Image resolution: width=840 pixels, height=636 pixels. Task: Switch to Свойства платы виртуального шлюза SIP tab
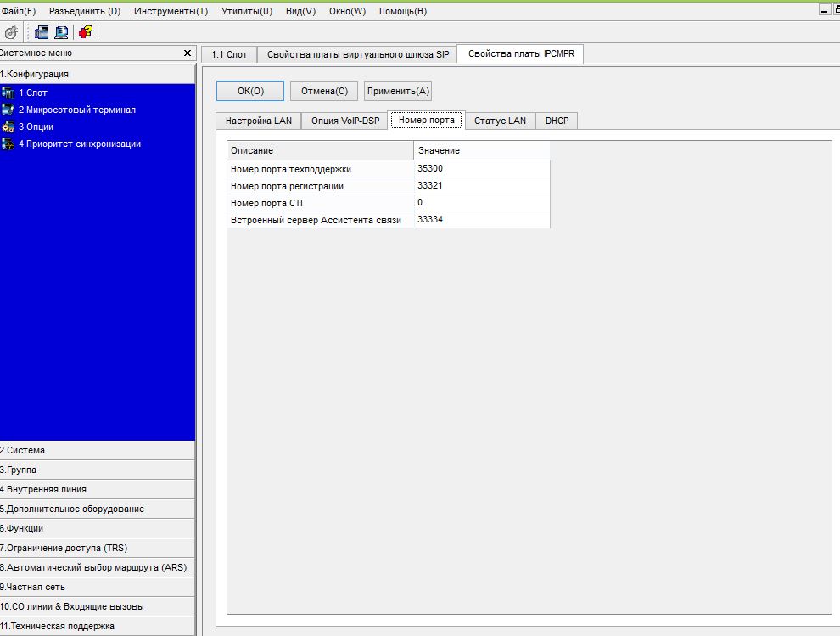coord(358,54)
